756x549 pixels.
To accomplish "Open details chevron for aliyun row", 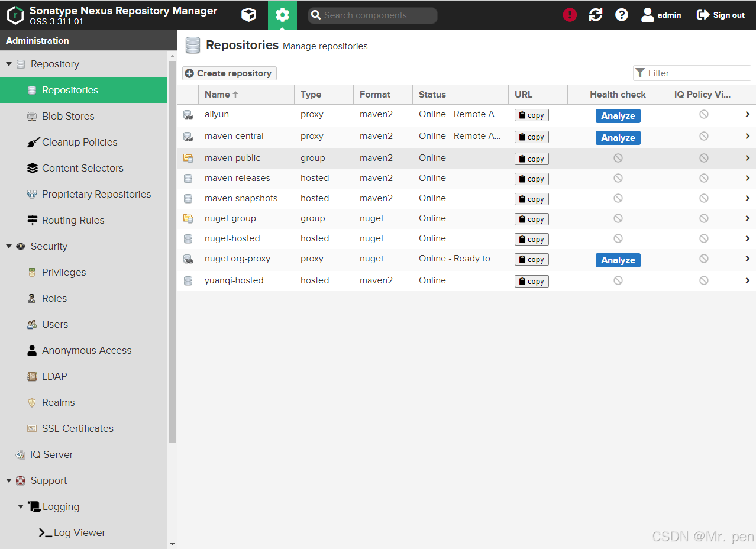I will coord(748,114).
